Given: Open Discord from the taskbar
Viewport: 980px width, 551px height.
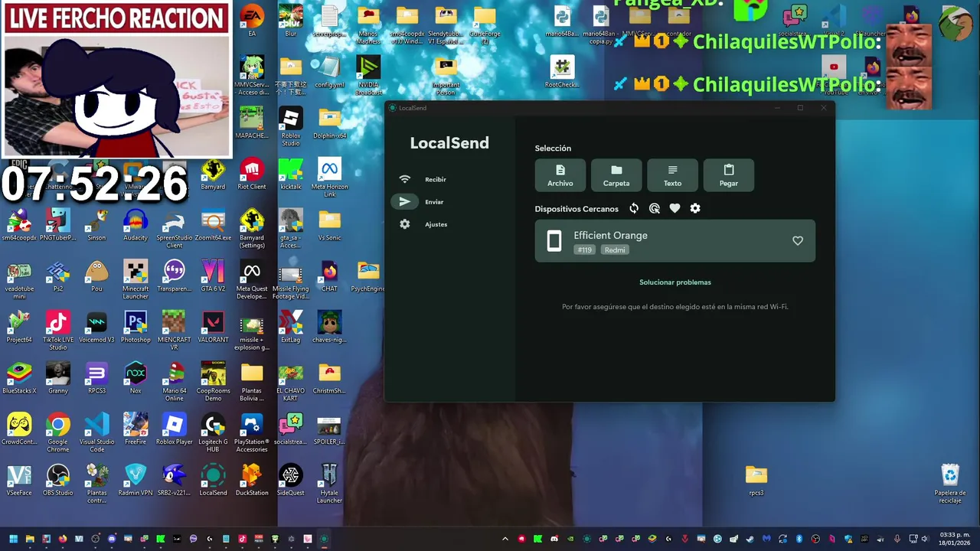Looking at the screenshot, I should coord(112,539).
